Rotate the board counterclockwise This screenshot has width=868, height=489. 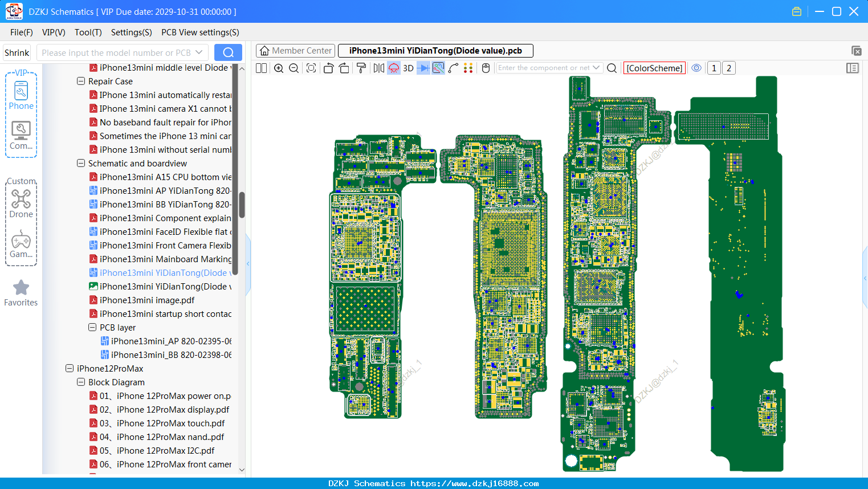[328, 68]
